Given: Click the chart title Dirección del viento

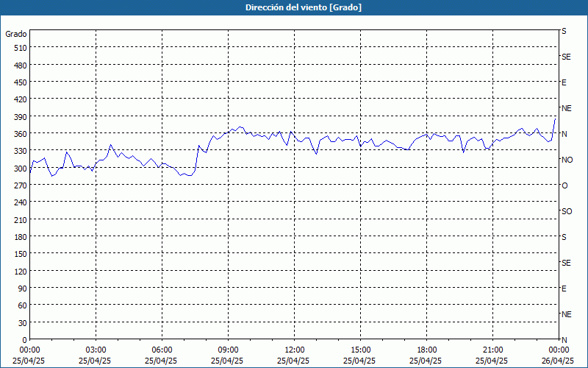Looking at the screenshot, I should 293,7.
